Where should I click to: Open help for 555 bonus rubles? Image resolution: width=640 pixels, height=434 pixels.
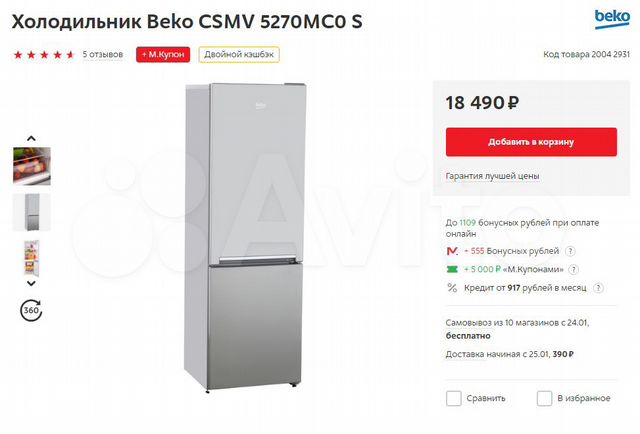tap(571, 251)
